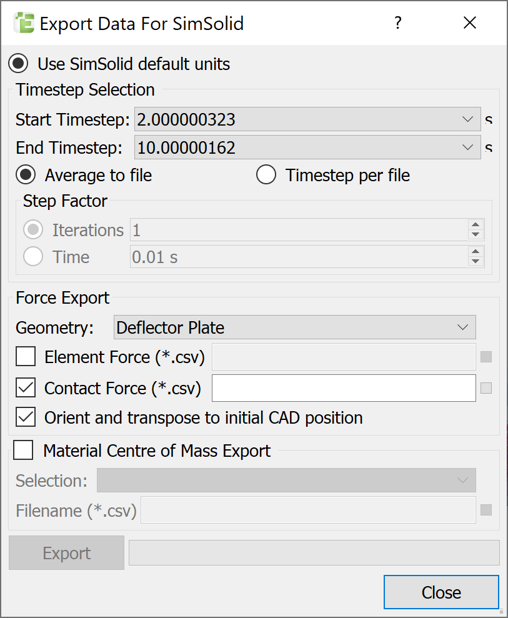Screen dimensions: 508x618
Task: Uncheck Contact Force csv checkbox
Action: [26, 387]
